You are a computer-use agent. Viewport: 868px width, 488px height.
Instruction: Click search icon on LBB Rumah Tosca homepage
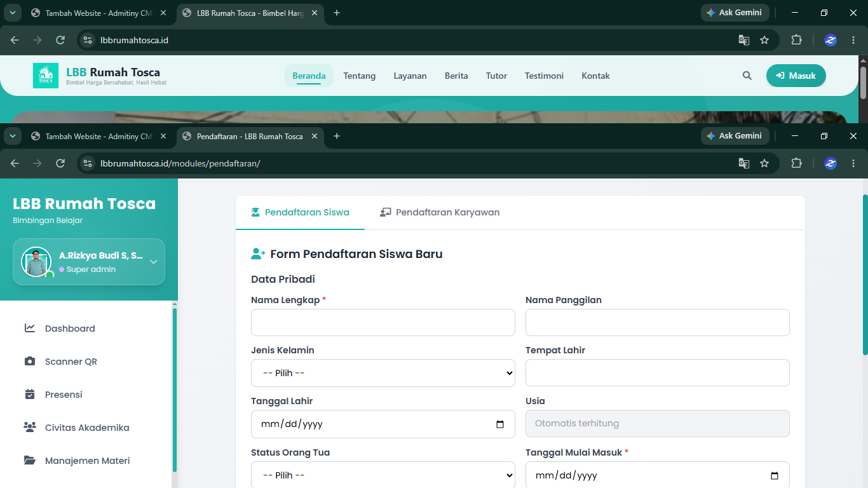pyautogui.click(x=747, y=76)
